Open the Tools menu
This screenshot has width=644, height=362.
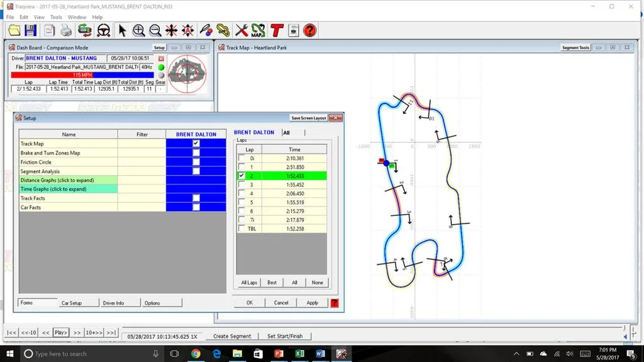(56, 17)
